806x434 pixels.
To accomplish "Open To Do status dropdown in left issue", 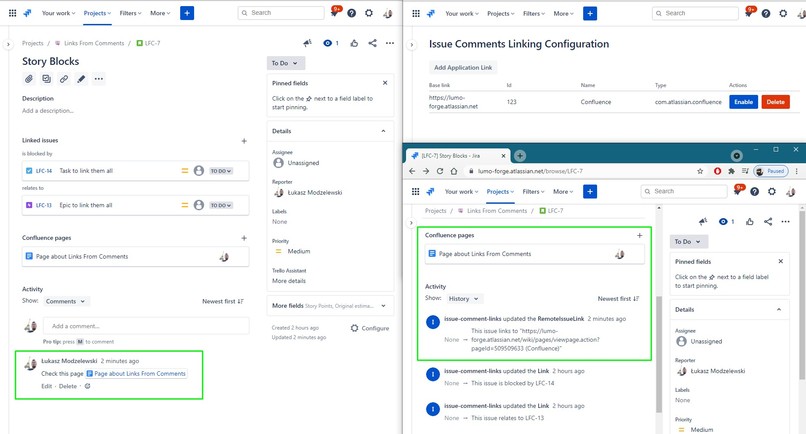I will pos(286,63).
